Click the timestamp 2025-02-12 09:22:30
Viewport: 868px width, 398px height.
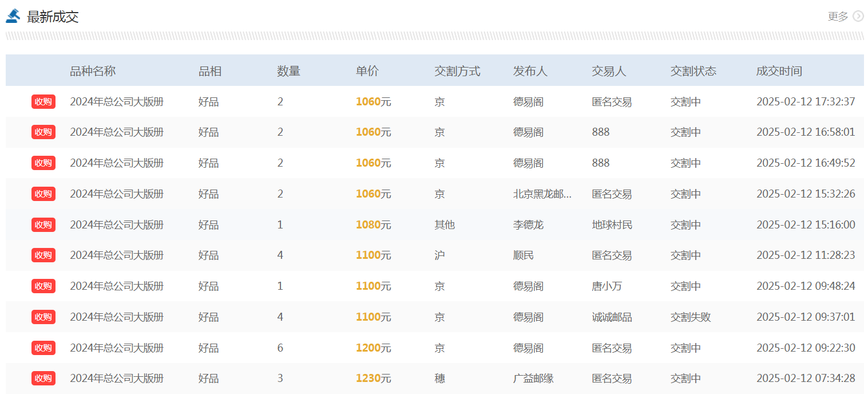pos(806,348)
